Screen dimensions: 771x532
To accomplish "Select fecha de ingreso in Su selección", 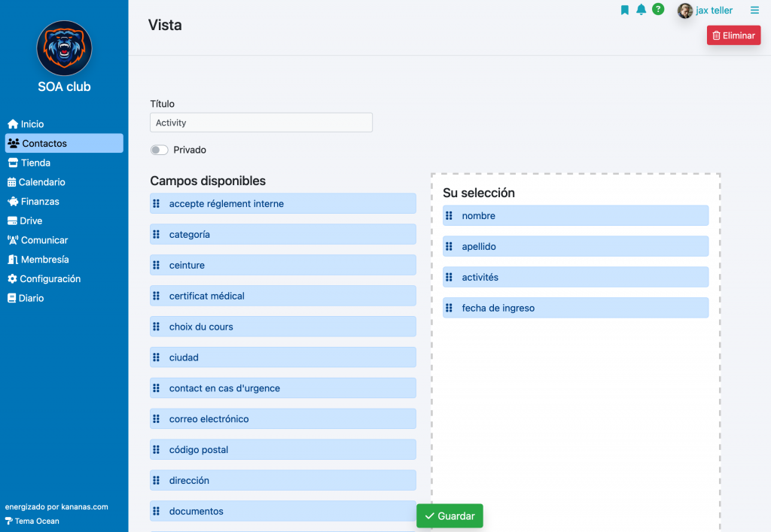I will coord(575,308).
